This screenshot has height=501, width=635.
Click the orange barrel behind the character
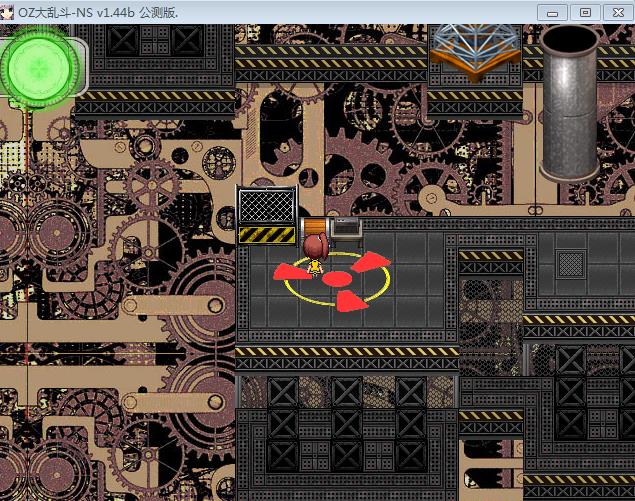pos(315,226)
